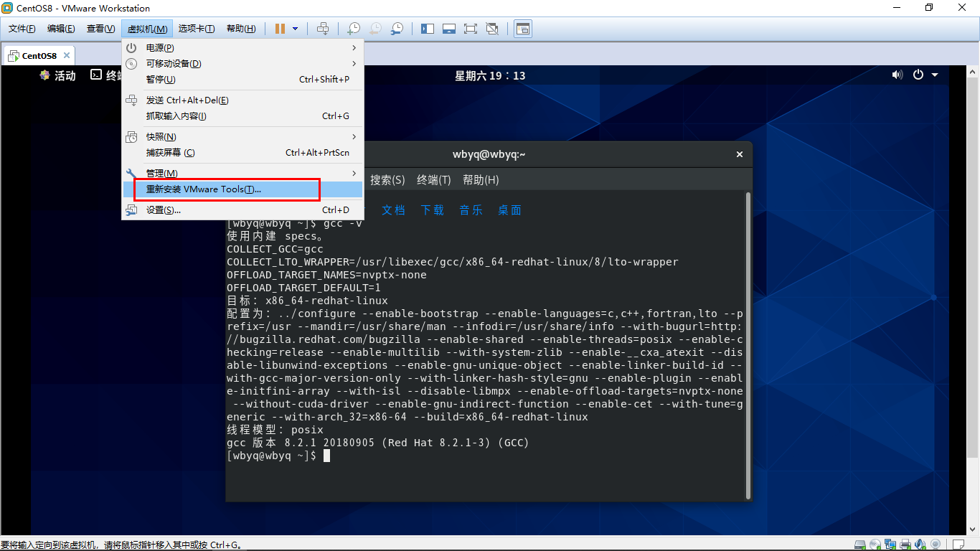Click the 目标: x86_64-redhat-linux line
Viewport: 980px width, 551px height.
click(307, 301)
